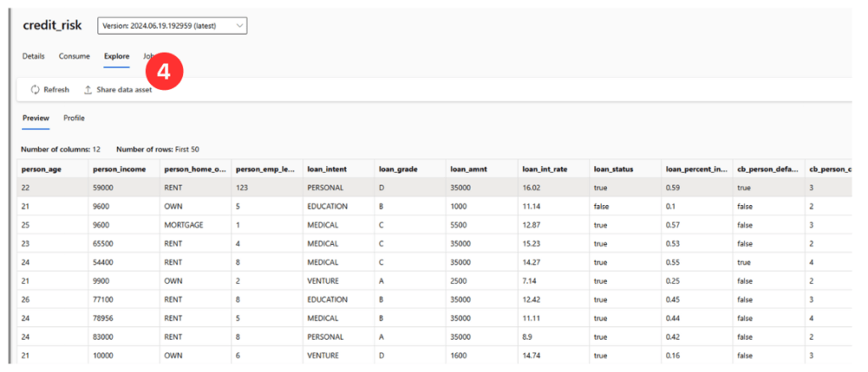Screen dimensions: 868x372
Task: Click the Share data asset upload icon
Action: 87,90
